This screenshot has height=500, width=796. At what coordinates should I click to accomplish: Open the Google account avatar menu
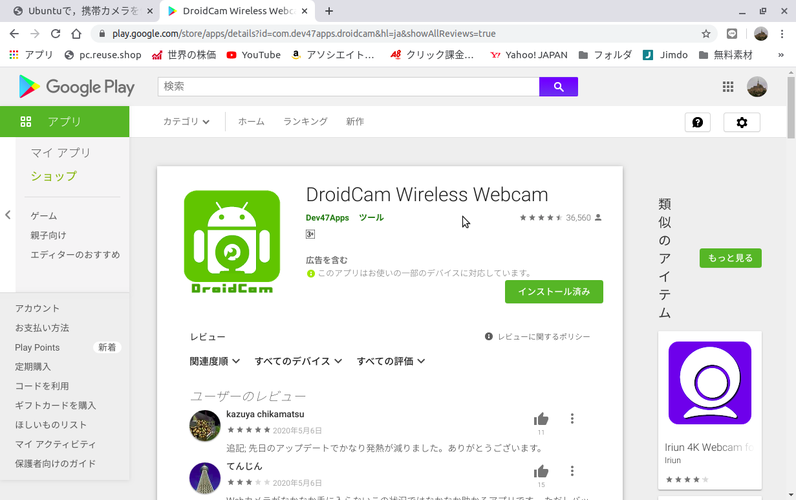(x=757, y=87)
